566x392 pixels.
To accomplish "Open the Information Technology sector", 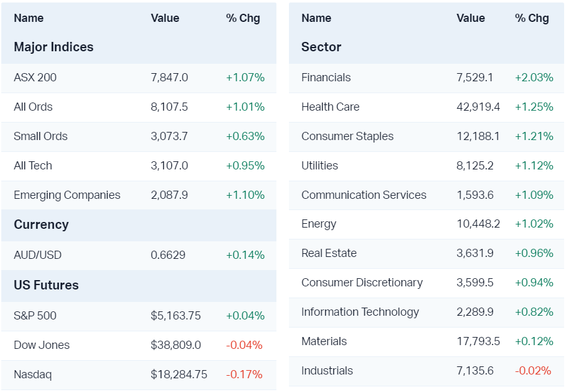I will point(360,312).
